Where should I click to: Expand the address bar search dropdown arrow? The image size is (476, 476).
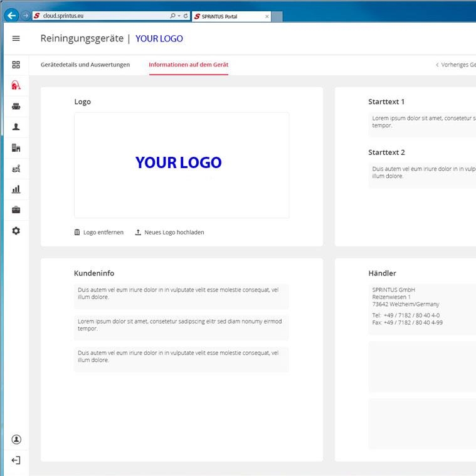click(178, 16)
